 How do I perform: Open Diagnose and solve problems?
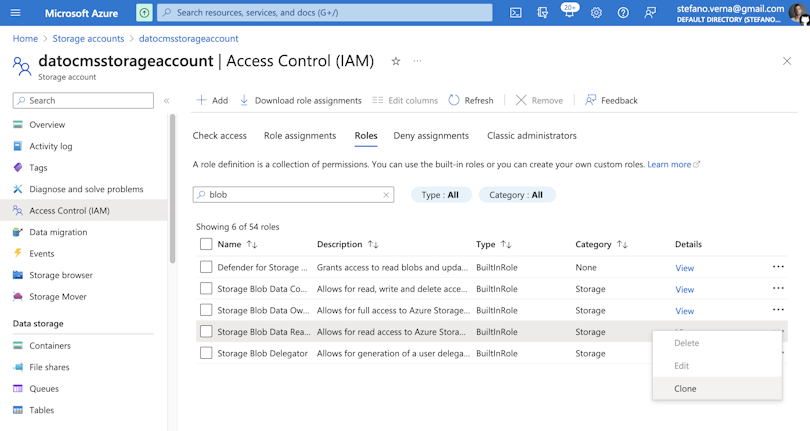84,189
